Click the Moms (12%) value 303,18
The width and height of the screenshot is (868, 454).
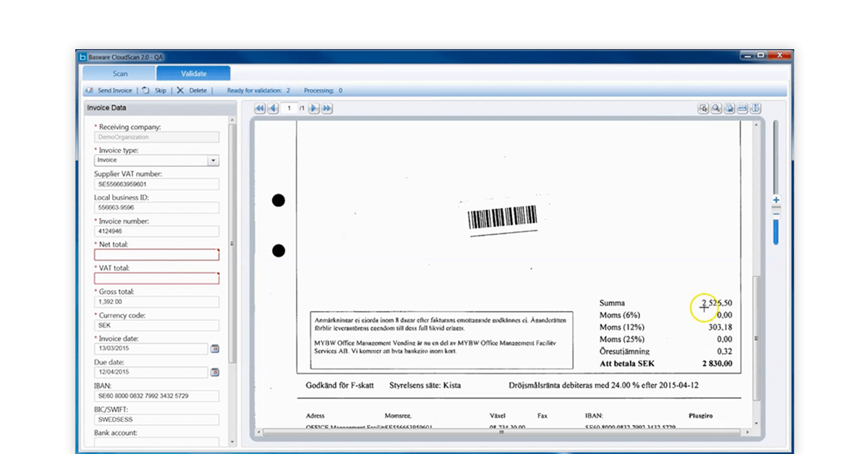coord(720,327)
